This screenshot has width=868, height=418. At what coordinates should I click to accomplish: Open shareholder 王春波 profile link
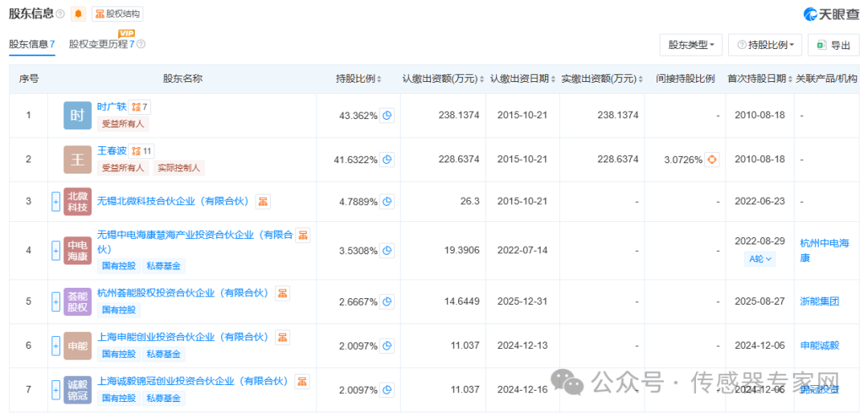point(112,151)
